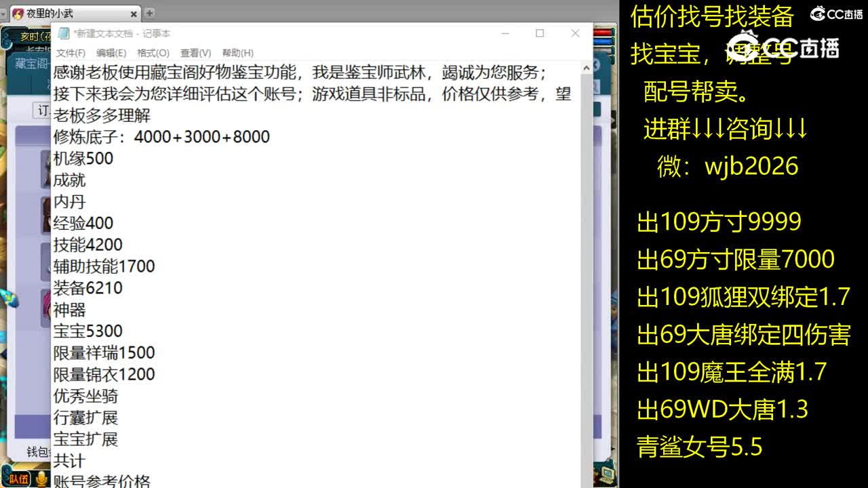The width and height of the screenshot is (868, 488).
Task: Click the text 老板多多理解
Action: (102, 115)
